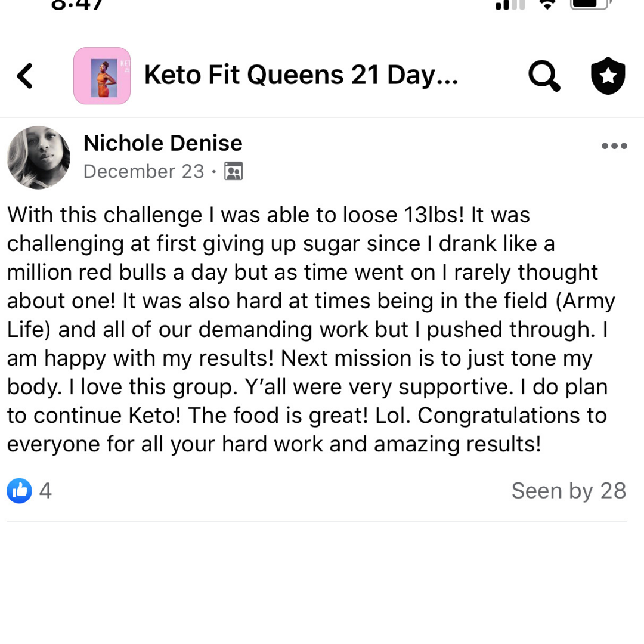
Task: Open the group search magnifier icon
Action: tap(544, 76)
